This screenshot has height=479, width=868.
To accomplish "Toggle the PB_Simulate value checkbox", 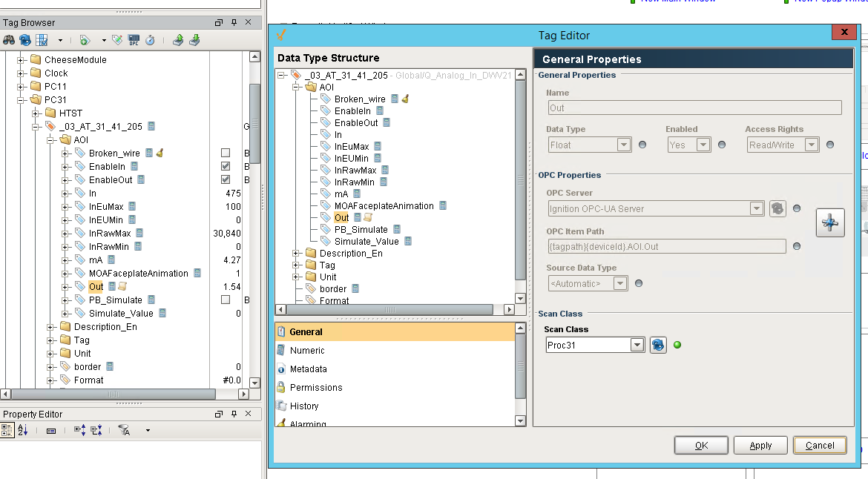I will tap(226, 300).
